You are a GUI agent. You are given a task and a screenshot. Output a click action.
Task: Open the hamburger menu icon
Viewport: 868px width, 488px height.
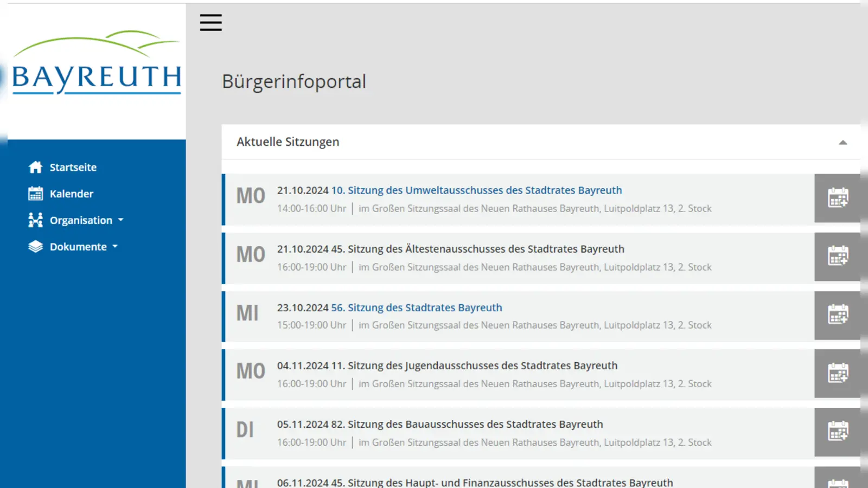pyautogui.click(x=210, y=23)
